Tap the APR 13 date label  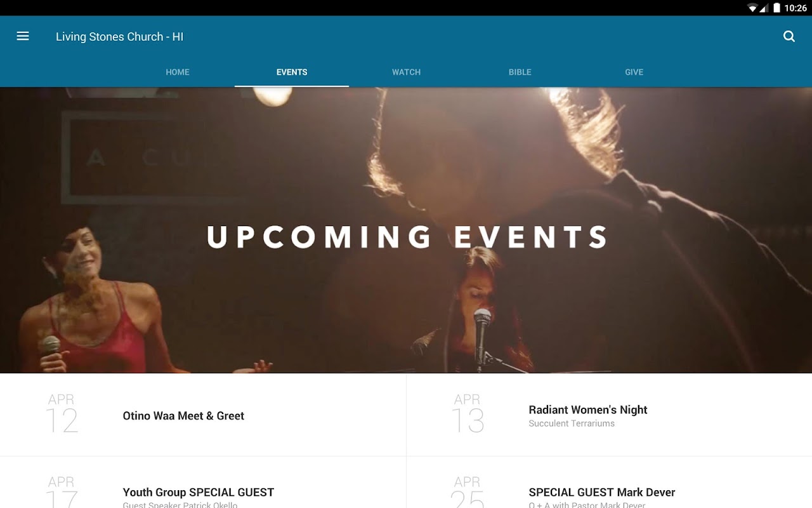(x=468, y=413)
